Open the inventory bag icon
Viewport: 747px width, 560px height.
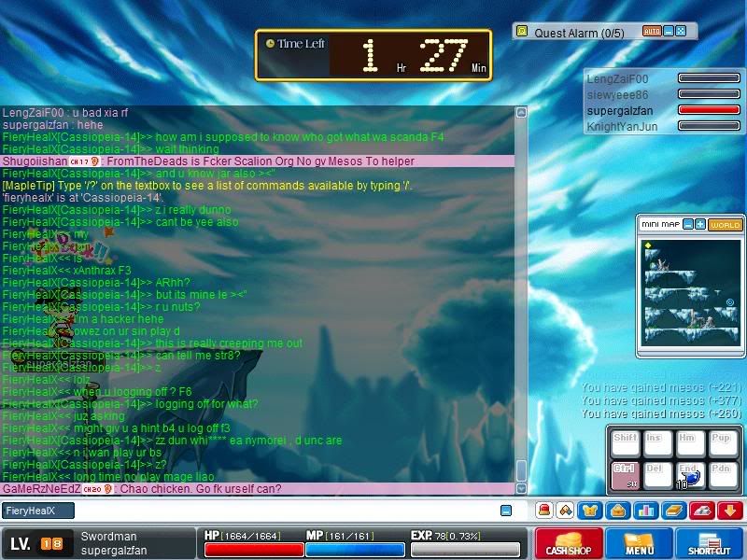616,511
